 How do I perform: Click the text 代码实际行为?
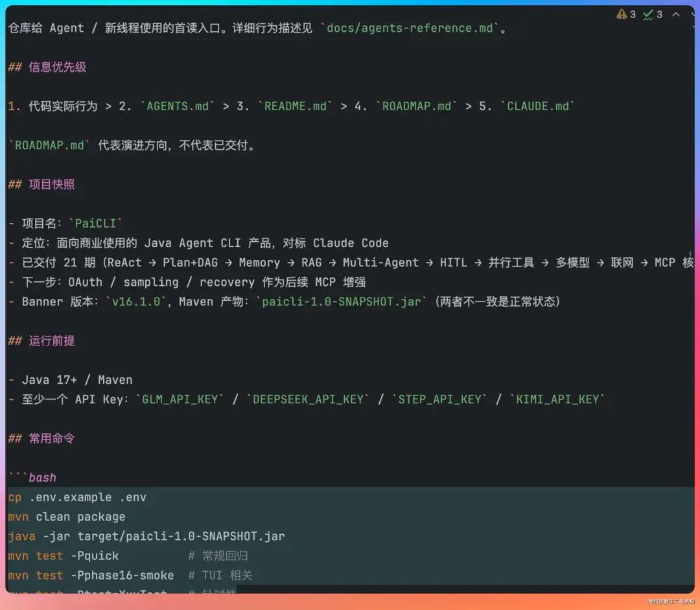(63, 106)
